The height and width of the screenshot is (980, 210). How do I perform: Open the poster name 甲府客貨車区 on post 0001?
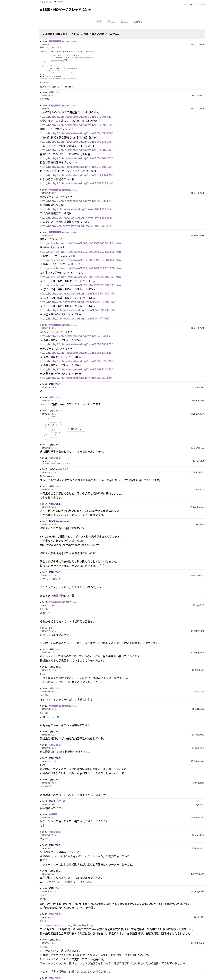click(55, 41)
